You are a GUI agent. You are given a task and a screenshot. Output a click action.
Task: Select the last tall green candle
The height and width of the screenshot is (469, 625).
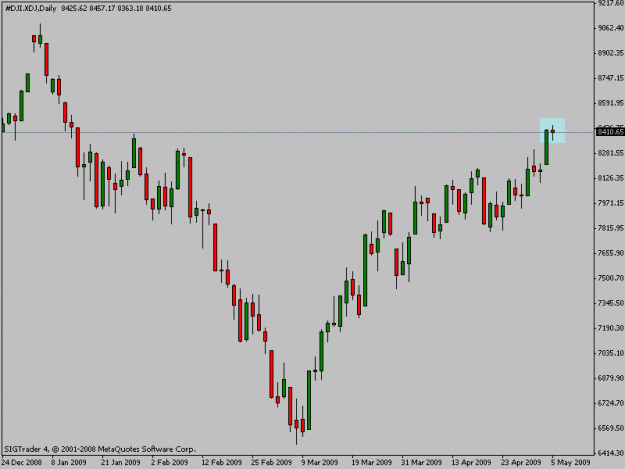pyautogui.click(x=546, y=147)
